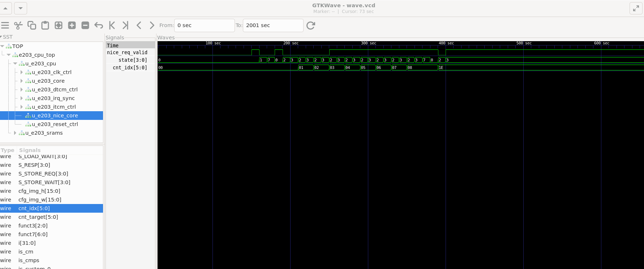Viewport: 644px width, 269px height.
Task: Select u_e203_reset_ctrl in tree
Action: click(x=55, y=124)
